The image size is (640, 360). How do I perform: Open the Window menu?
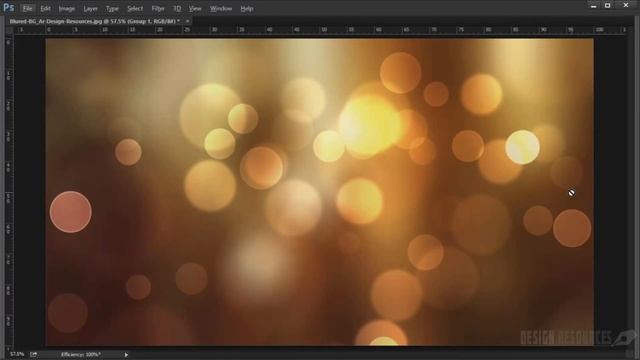tap(221, 8)
